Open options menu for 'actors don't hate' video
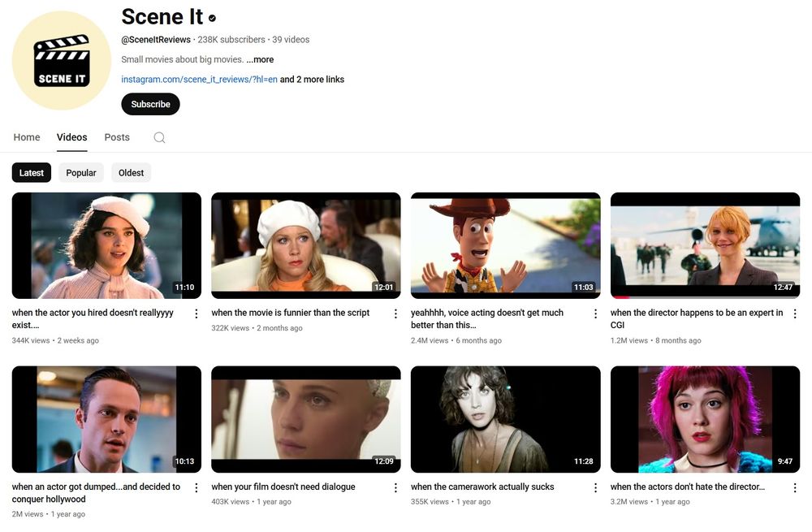The image size is (812, 532). pyautogui.click(x=795, y=487)
